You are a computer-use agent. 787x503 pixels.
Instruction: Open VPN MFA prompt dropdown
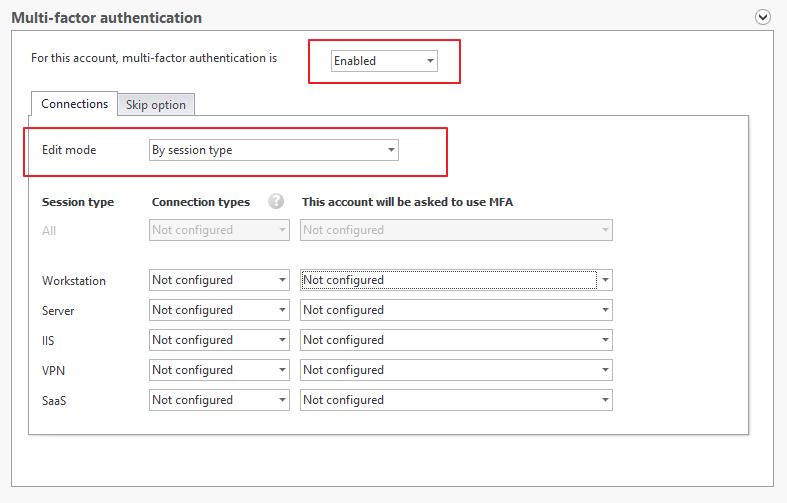(456, 370)
